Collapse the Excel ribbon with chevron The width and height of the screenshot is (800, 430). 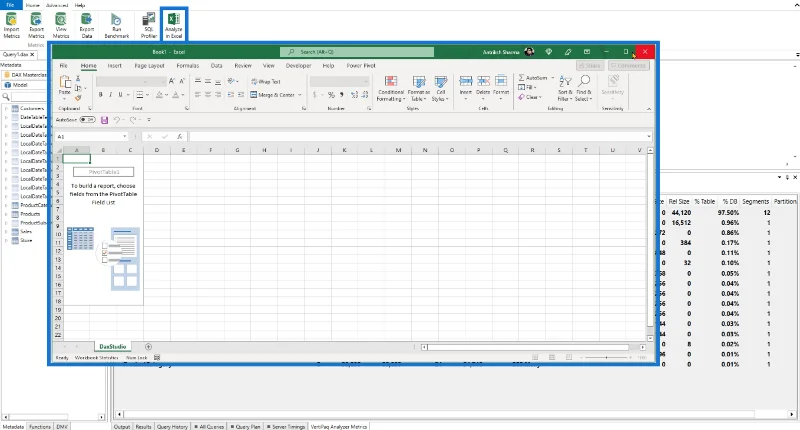[649, 109]
